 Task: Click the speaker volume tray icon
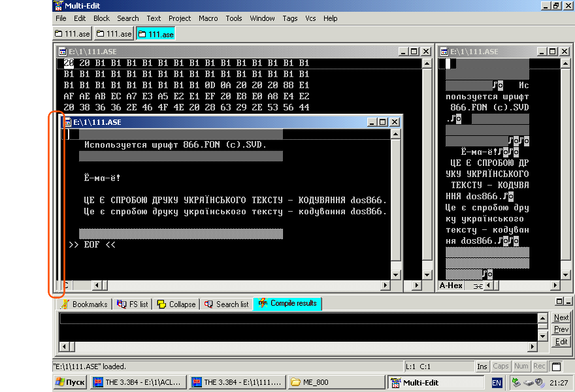540,382
